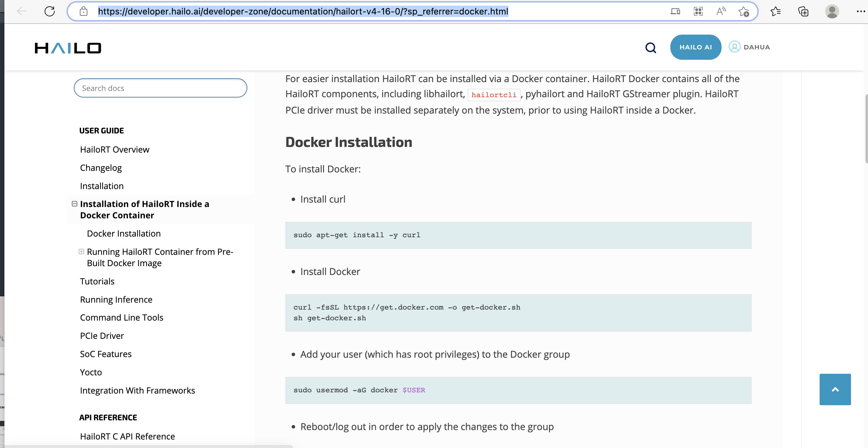Open HailoRT C API Reference

[127, 436]
